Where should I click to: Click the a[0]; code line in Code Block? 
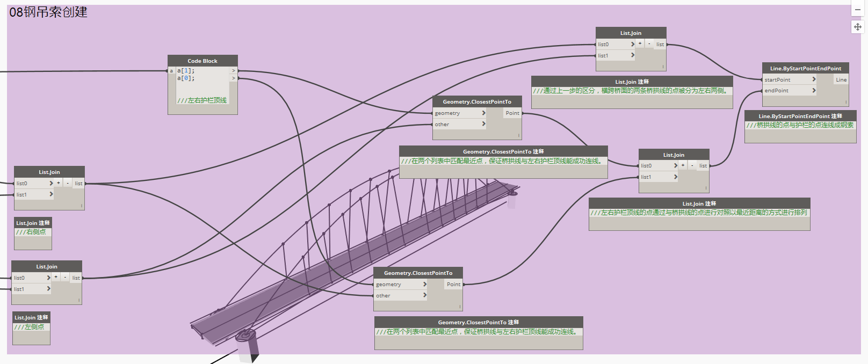(186, 78)
